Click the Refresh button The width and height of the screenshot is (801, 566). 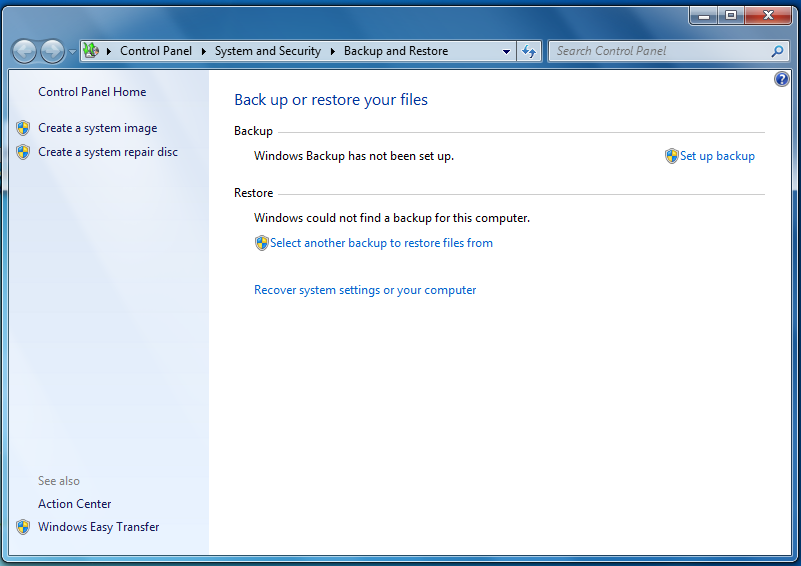[529, 51]
